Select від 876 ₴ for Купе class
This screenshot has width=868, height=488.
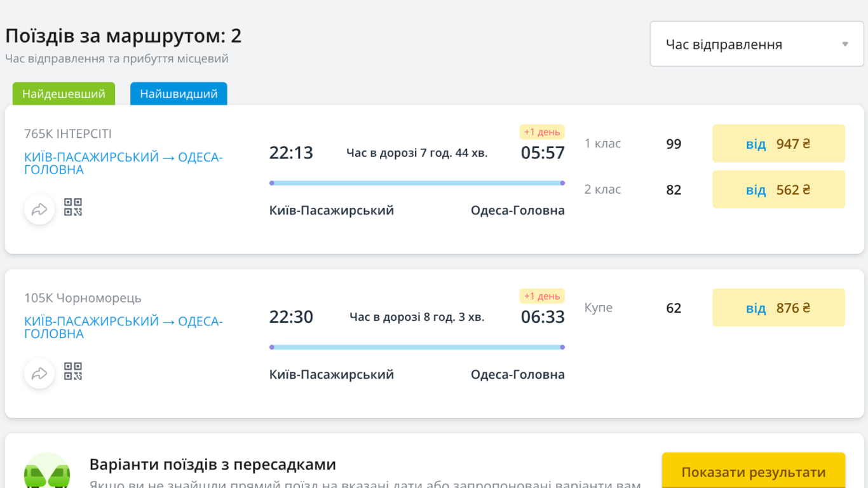pos(778,307)
